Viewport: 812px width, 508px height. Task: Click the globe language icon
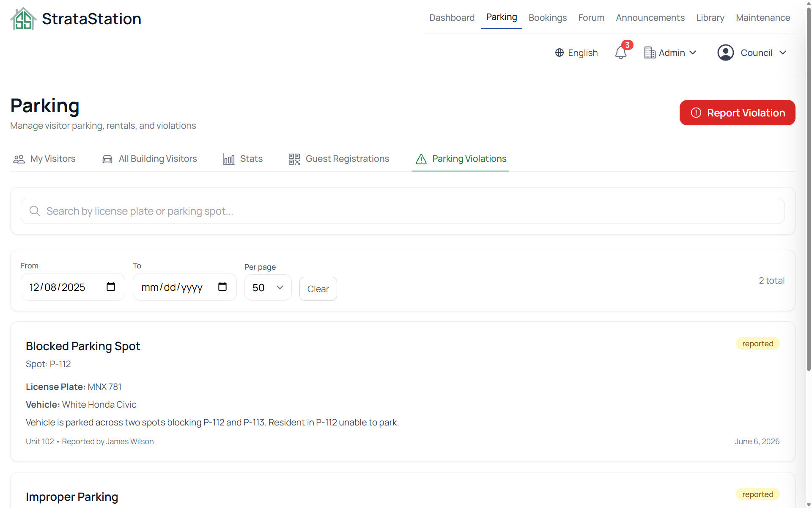coord(560,52)
